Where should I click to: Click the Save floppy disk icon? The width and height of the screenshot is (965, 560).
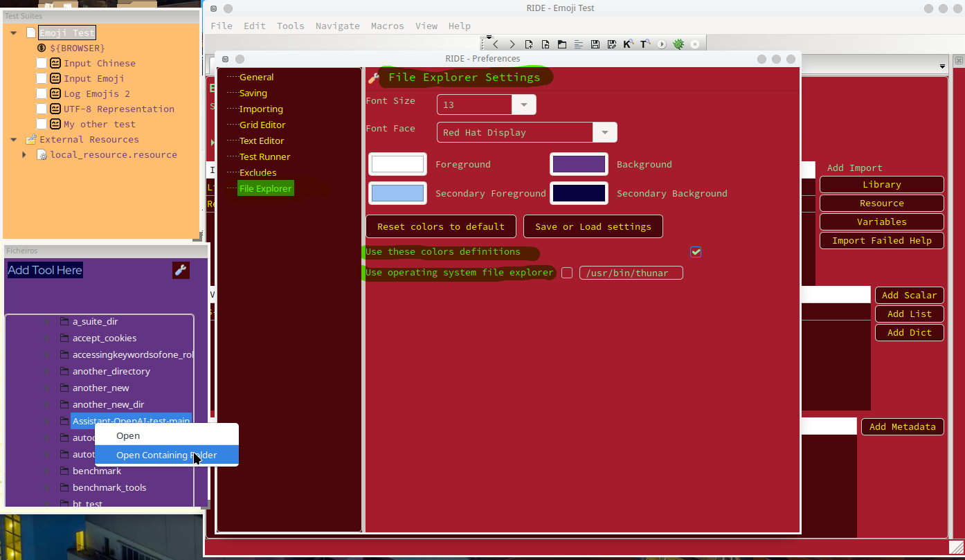[595, 44]
